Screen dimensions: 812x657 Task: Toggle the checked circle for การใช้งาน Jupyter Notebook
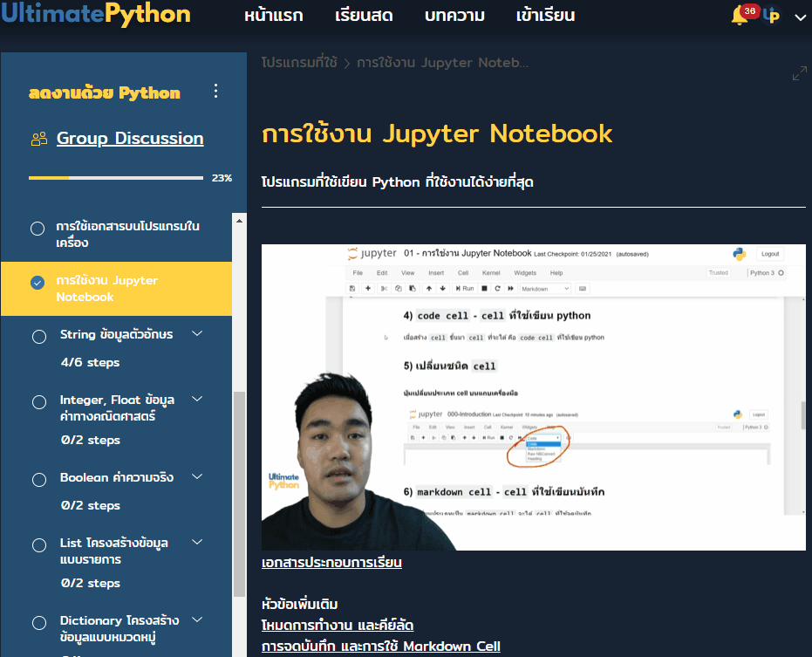(x=38, y=283)
